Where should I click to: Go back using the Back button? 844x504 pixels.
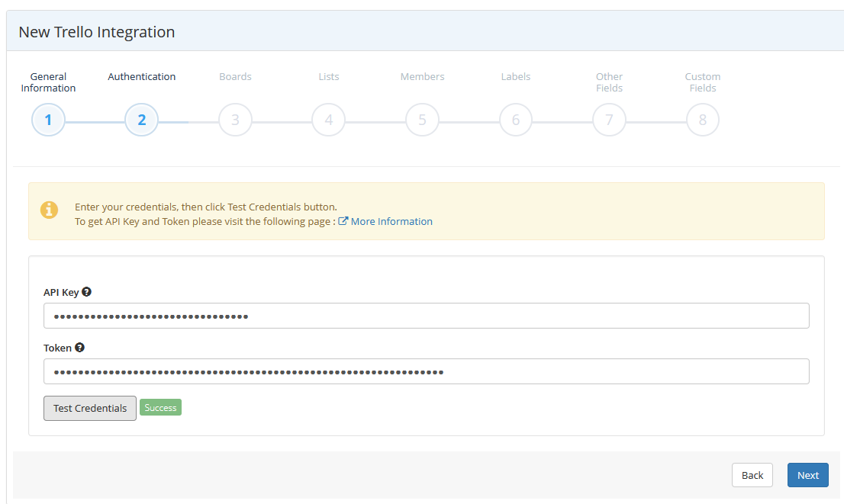click(x=752, y=474)
